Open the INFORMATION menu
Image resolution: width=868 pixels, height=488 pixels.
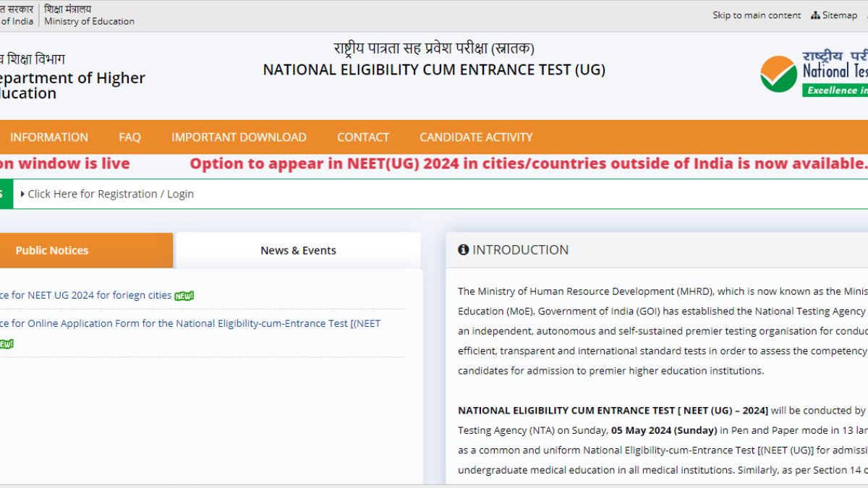point(48,137)
